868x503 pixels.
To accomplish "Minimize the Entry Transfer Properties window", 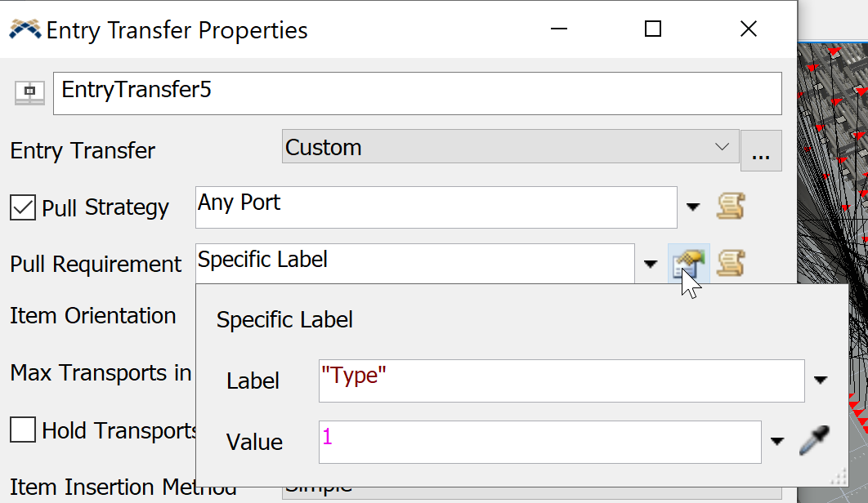I will (559, 29).
